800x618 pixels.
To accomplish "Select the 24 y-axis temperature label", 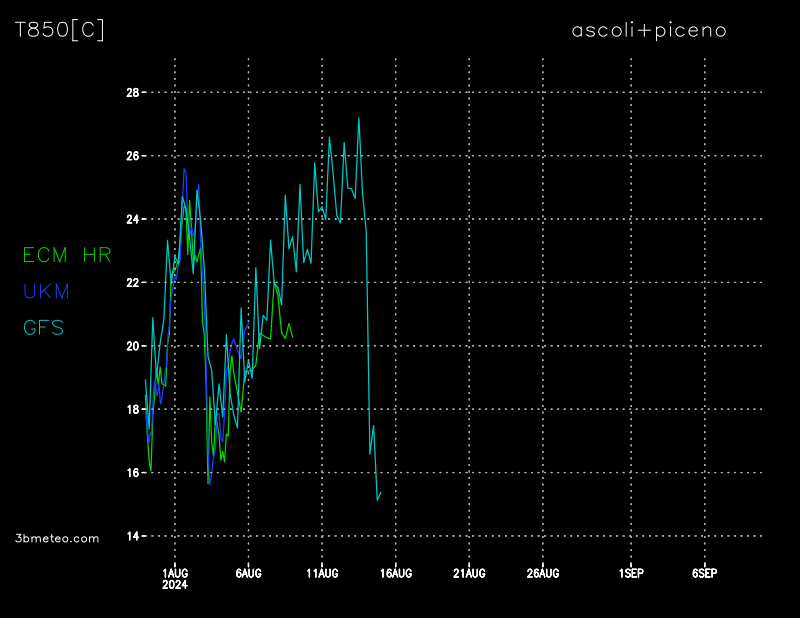I will pos(132,219).
